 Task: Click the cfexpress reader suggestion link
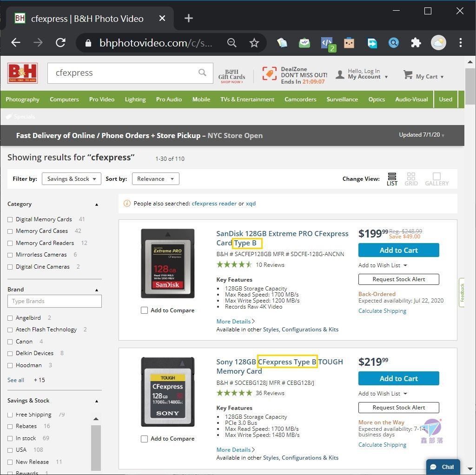coord(214,204)
